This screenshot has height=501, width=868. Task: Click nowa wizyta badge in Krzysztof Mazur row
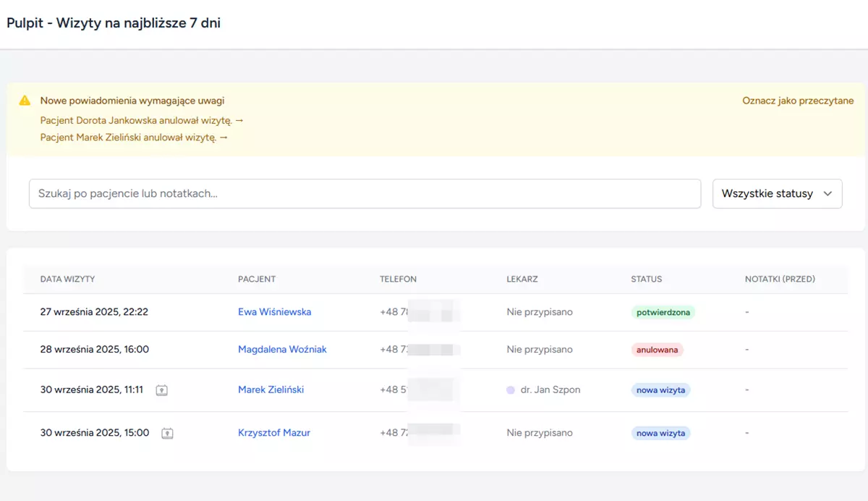[660, 434]
